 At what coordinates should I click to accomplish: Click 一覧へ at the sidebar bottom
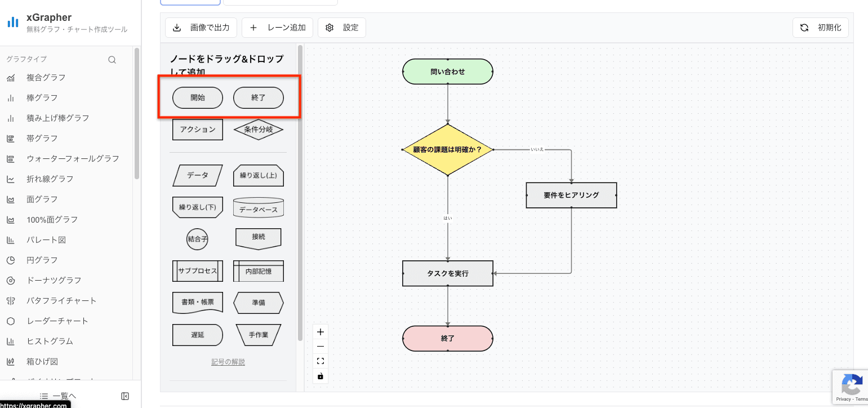click(57, 396)
